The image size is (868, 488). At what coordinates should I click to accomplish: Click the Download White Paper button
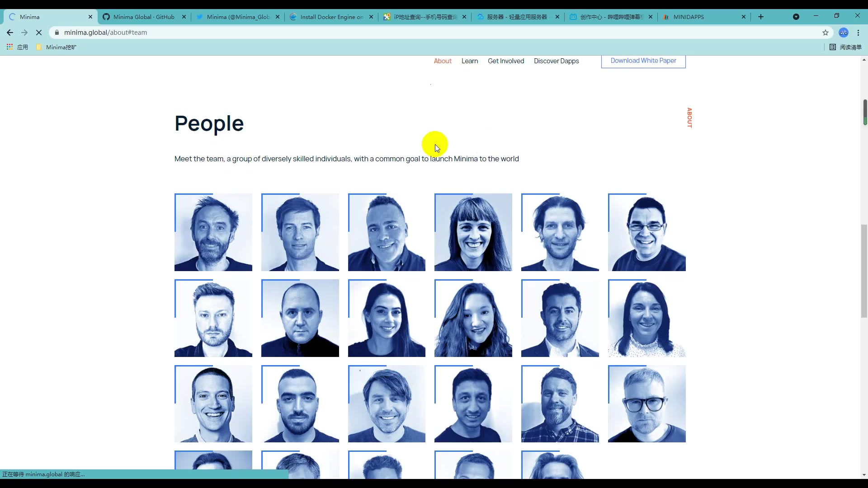click(643, 60)
